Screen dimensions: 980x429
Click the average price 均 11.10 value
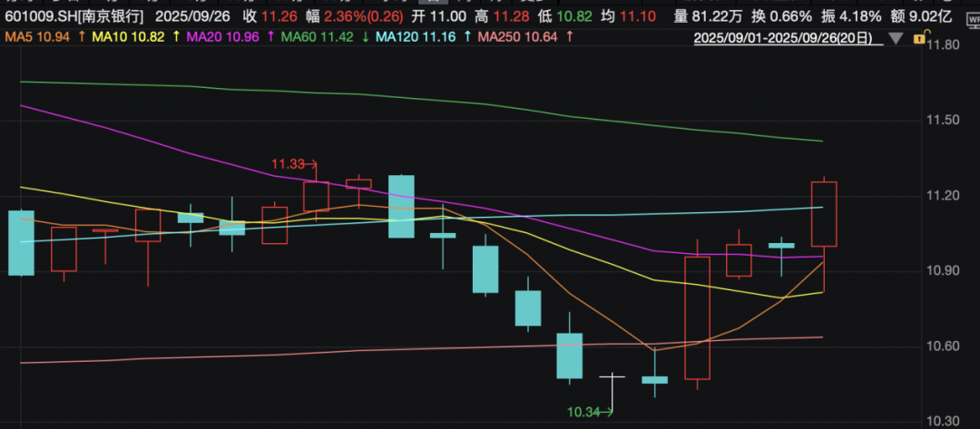pos(627,16)
